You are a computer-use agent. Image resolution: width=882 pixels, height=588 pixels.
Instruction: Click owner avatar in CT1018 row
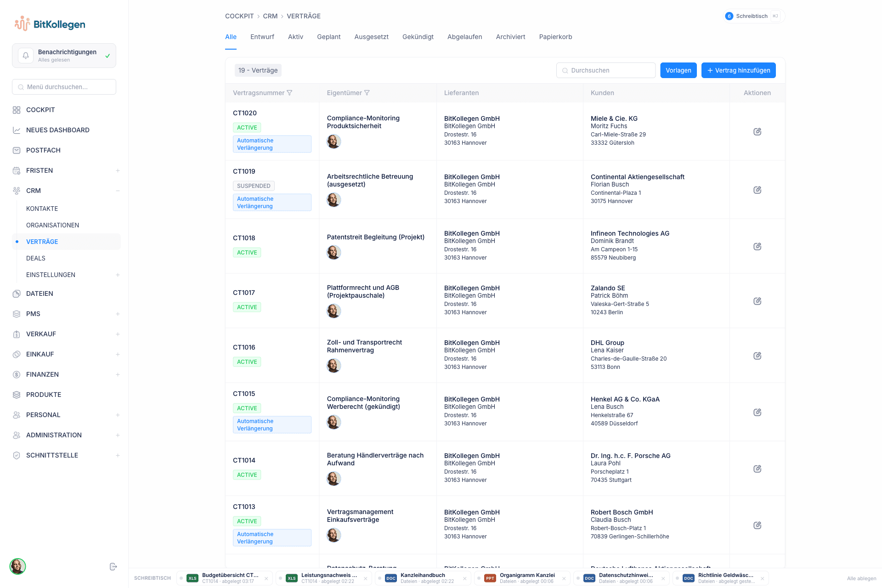334,252
